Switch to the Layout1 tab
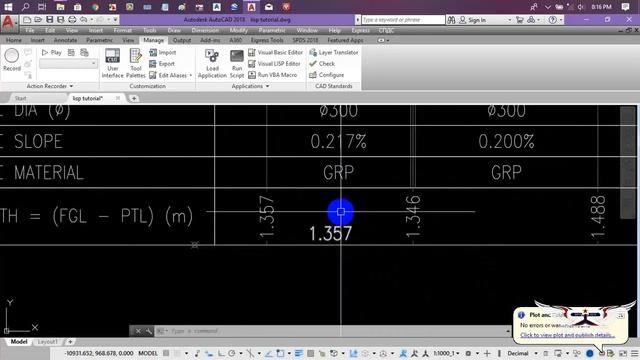 [x=48, y=342]
